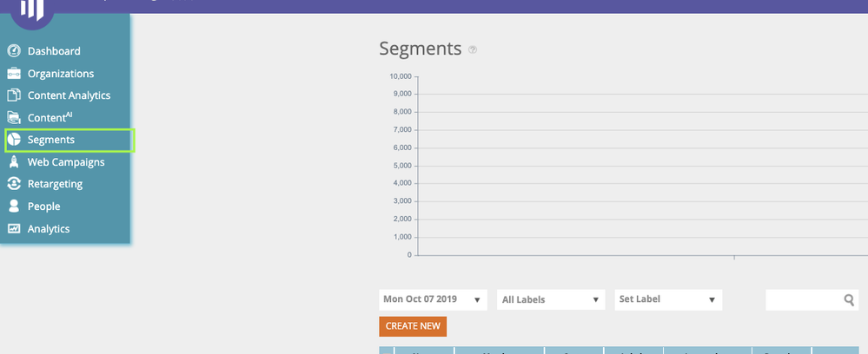Go to People in the sidebar

44,206
